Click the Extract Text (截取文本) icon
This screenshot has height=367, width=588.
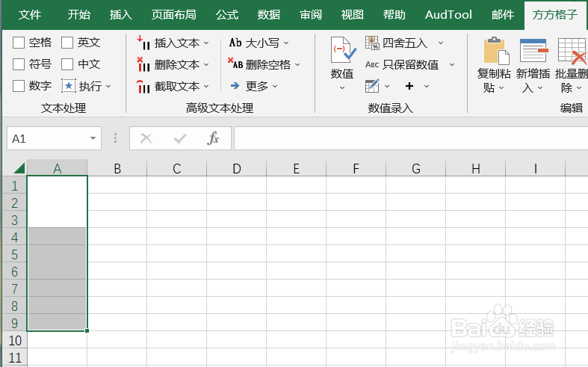pos(143,86)
